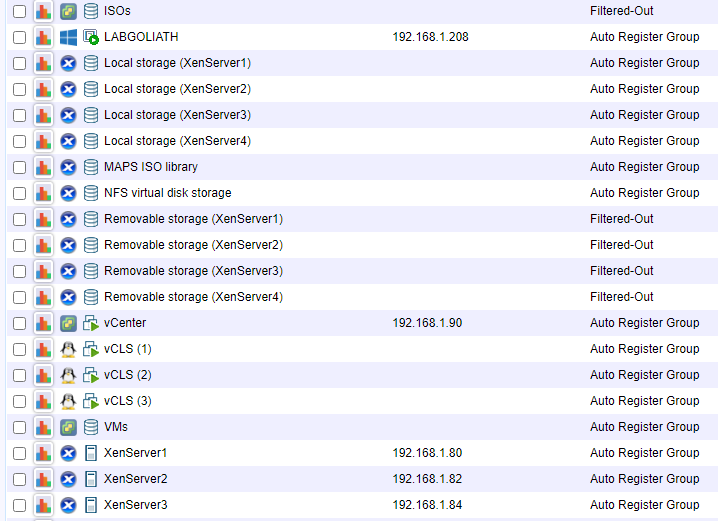Open the vCenter device name
This screenshot has height=521, width=718.
[x=125, y=323]
